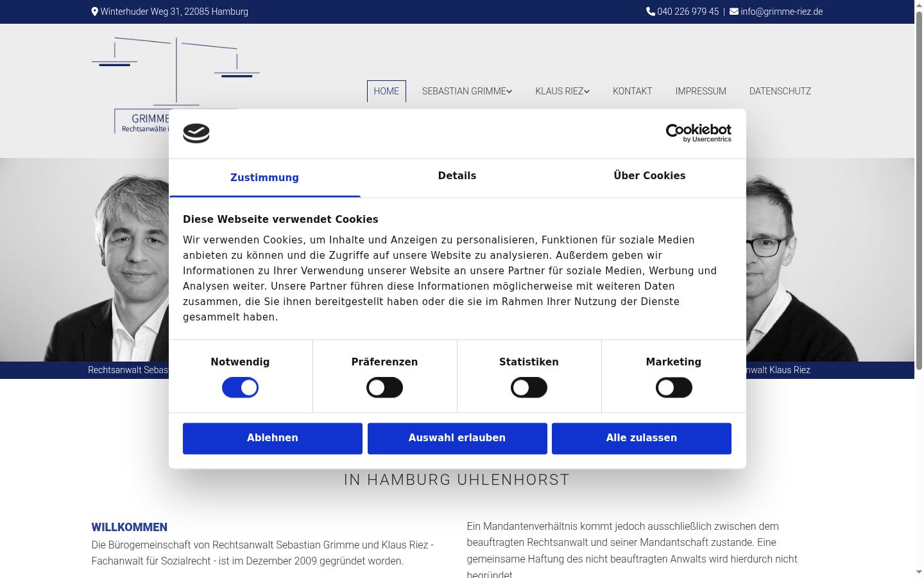This screenshot has width=924, height=578.
Task: Click the Winterhuder Weg 31 address text
Action: pos(174,12)
